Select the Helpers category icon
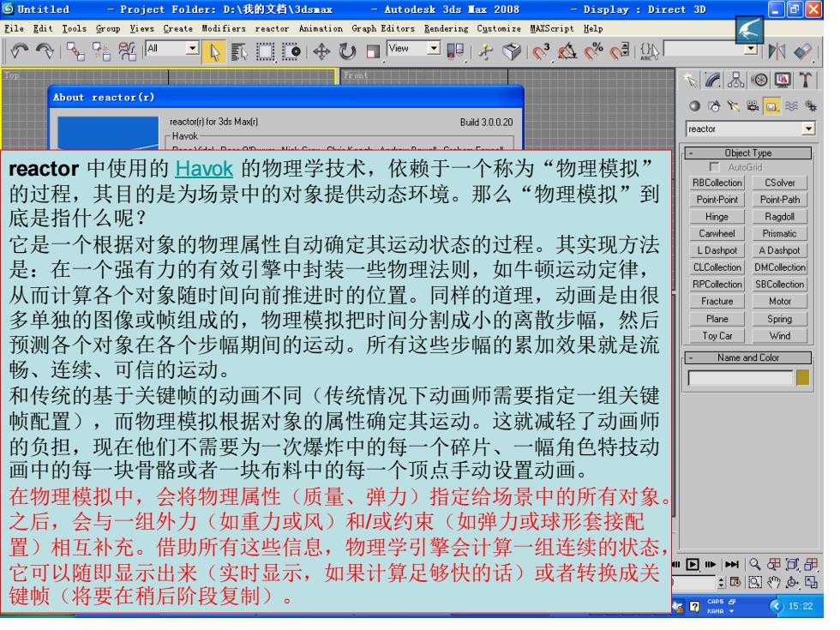 (x=772, y=106)
